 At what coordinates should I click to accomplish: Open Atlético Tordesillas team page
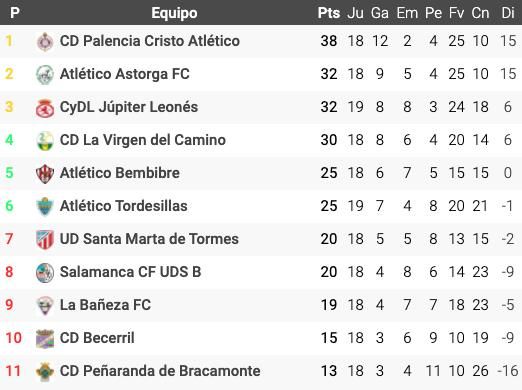coord(123,206)
